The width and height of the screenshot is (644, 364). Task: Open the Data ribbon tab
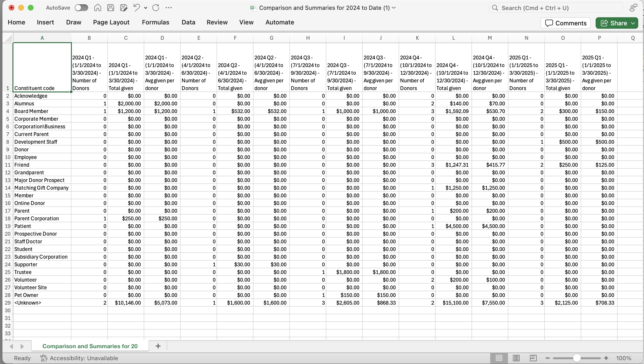(188, 22)
